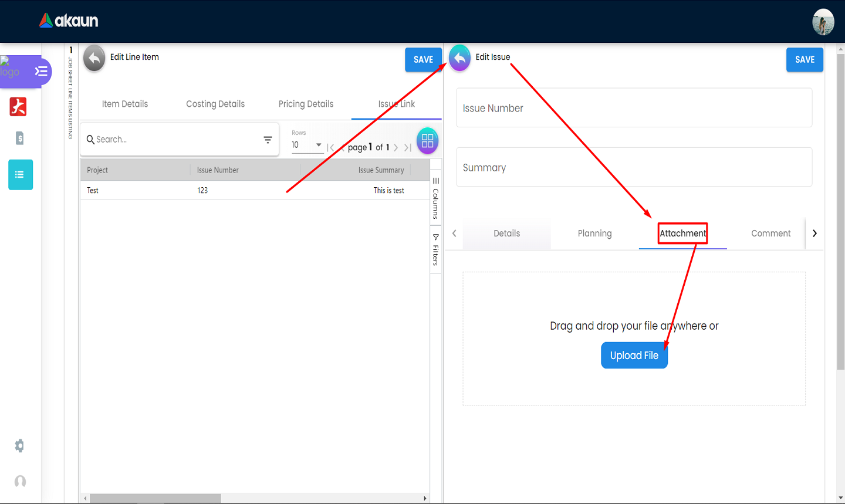Switch to Pricing Details tab

(306, 104)
